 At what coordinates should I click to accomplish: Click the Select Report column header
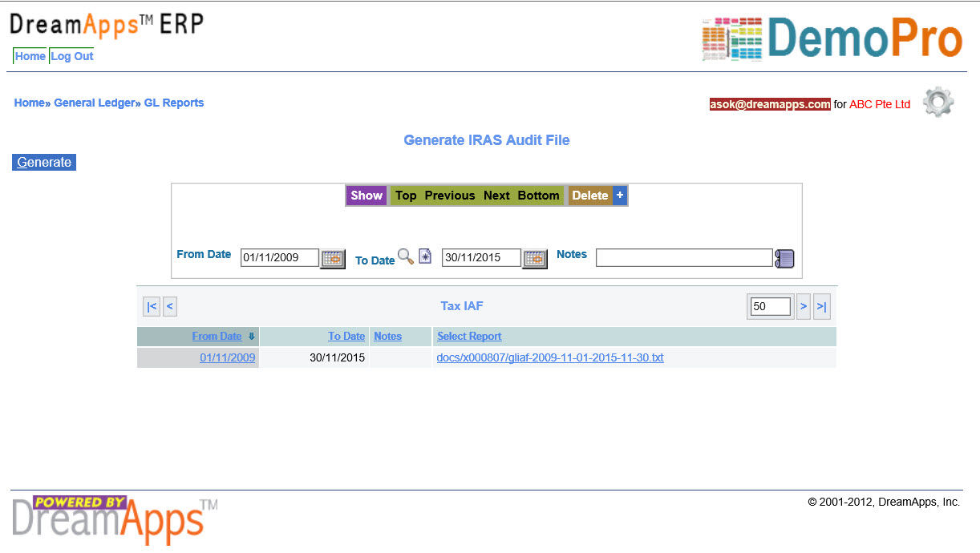click(x=469, y=337)
